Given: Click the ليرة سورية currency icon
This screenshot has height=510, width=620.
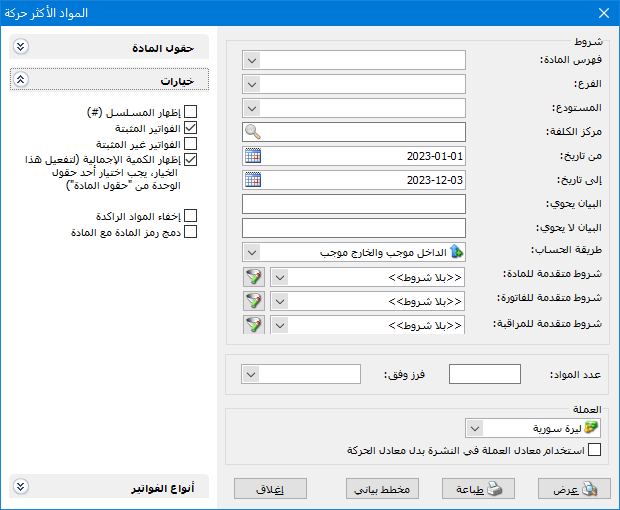Looking at the screenshot, I should click(x=591, y=428).
